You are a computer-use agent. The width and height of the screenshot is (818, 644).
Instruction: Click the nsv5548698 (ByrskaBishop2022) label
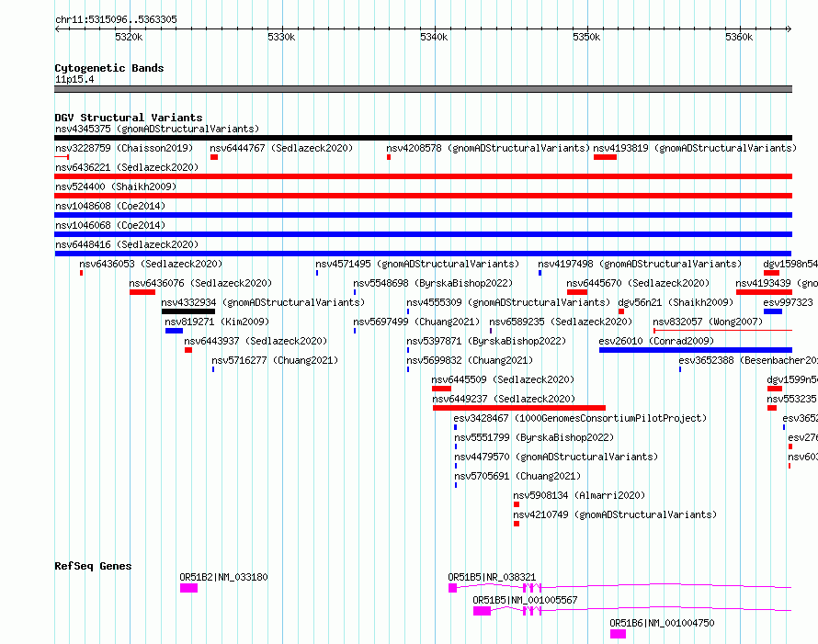[x=433, y=283]
